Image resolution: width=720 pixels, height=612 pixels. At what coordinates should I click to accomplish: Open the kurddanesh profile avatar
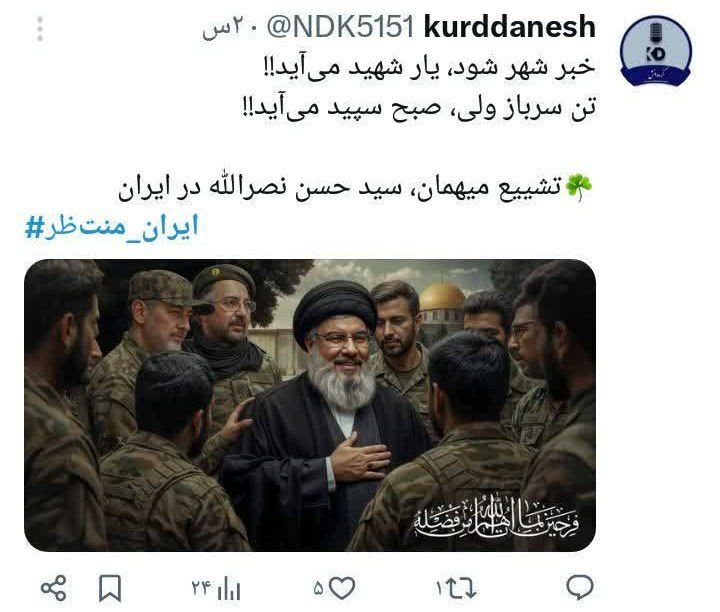(656, 51)
